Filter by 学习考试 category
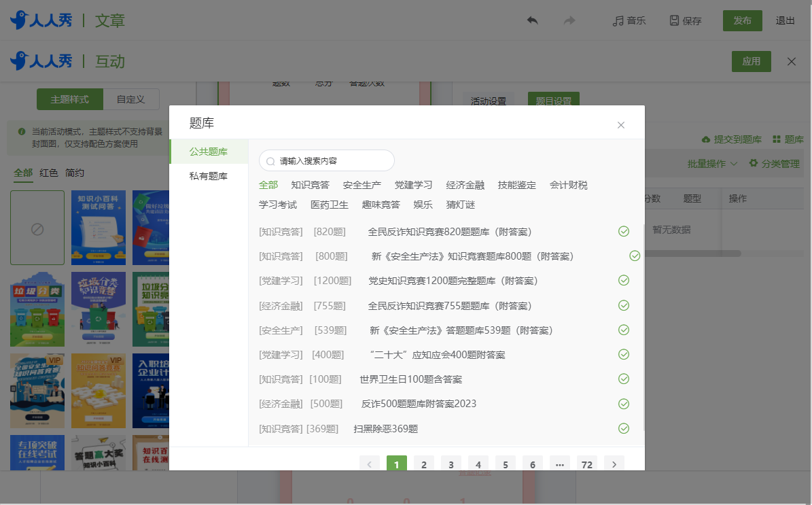Screen dimensions: 812x505 (x=278, y=205)
